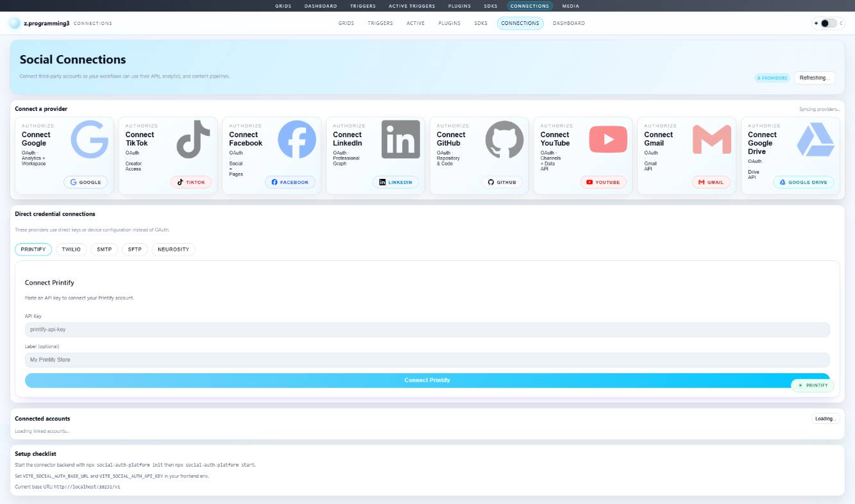Authorize with the GOOGLE pill button

pos(86,182)
